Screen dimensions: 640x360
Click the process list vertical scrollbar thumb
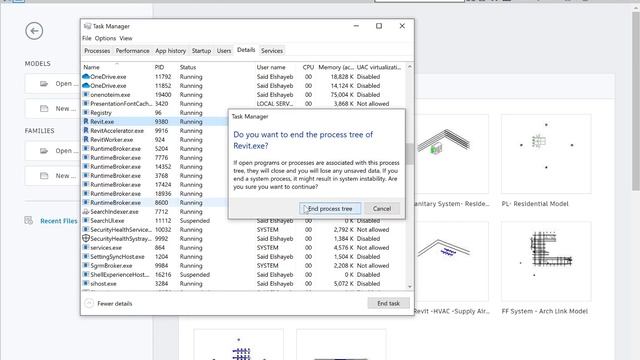click(410, 153)
